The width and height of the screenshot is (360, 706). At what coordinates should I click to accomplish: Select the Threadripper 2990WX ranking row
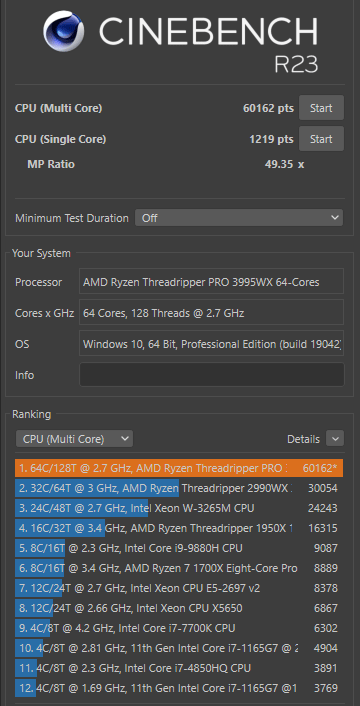(x=179, y=488)
